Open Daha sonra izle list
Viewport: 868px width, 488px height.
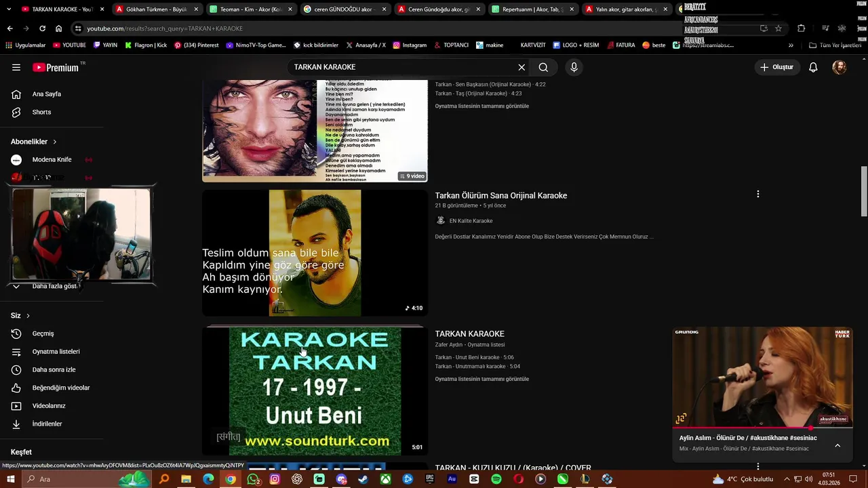pos(53,370)
